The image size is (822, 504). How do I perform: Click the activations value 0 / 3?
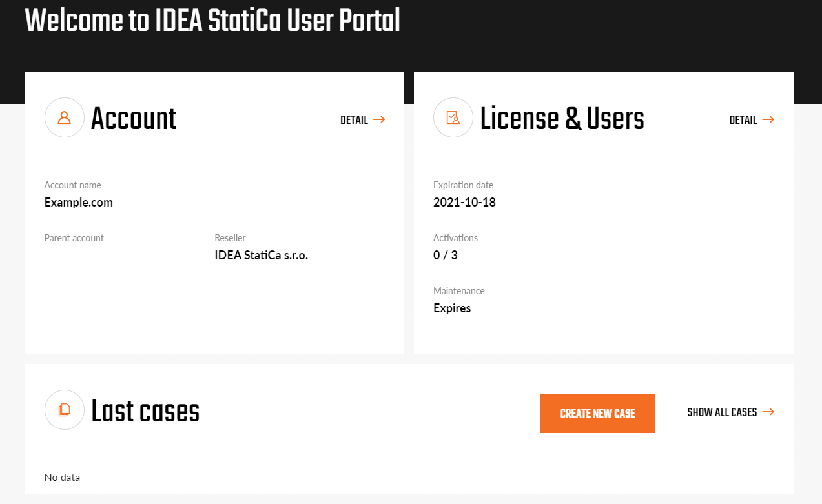coord(445,256)
